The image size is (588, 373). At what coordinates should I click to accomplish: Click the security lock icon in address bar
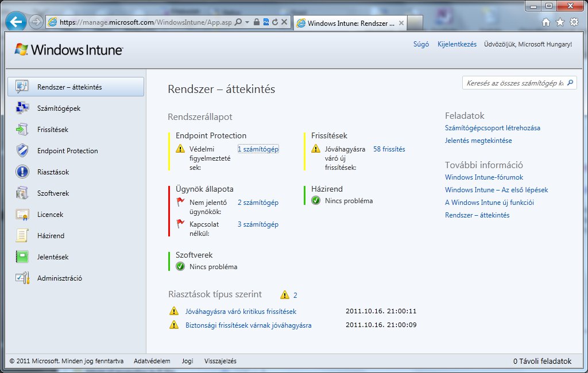point(257,22)
